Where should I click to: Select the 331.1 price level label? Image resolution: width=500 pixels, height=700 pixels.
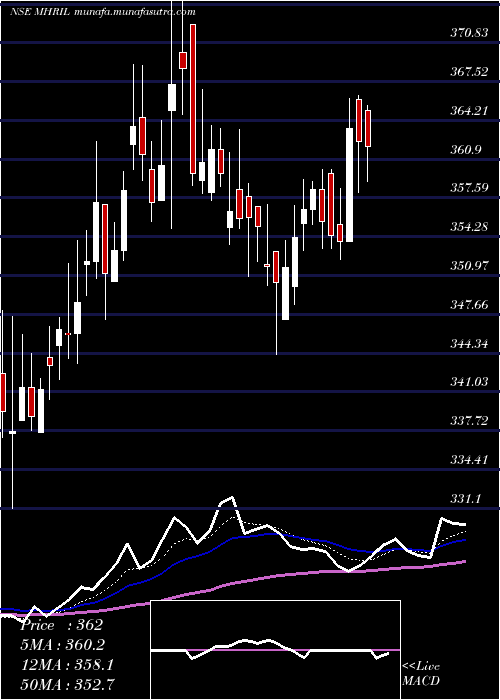pyautogui.click(x=466, y=499)
